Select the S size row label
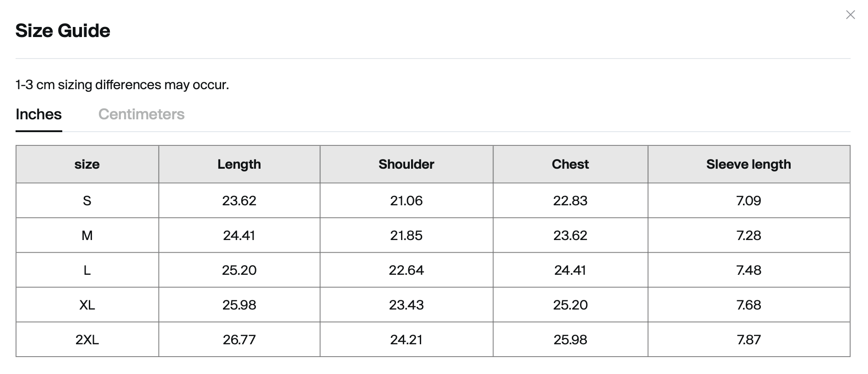868x374 pixels. click(x=87, y=201)
